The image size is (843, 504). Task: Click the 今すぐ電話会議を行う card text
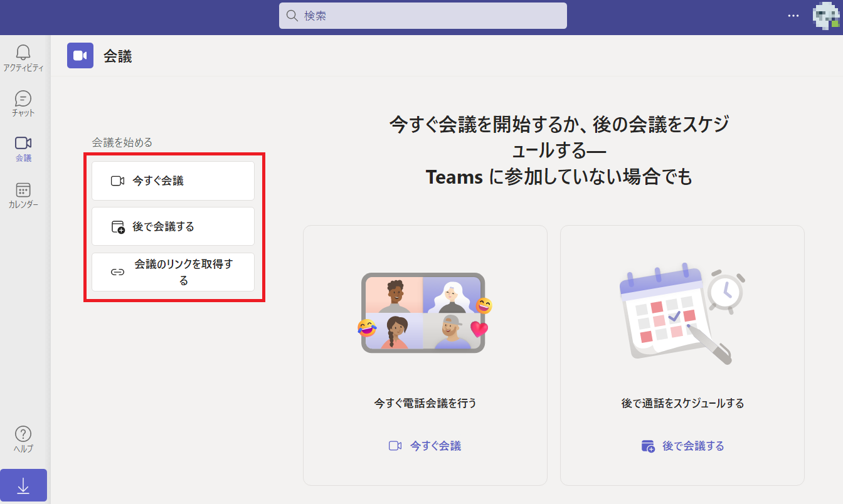pos(425,403)
